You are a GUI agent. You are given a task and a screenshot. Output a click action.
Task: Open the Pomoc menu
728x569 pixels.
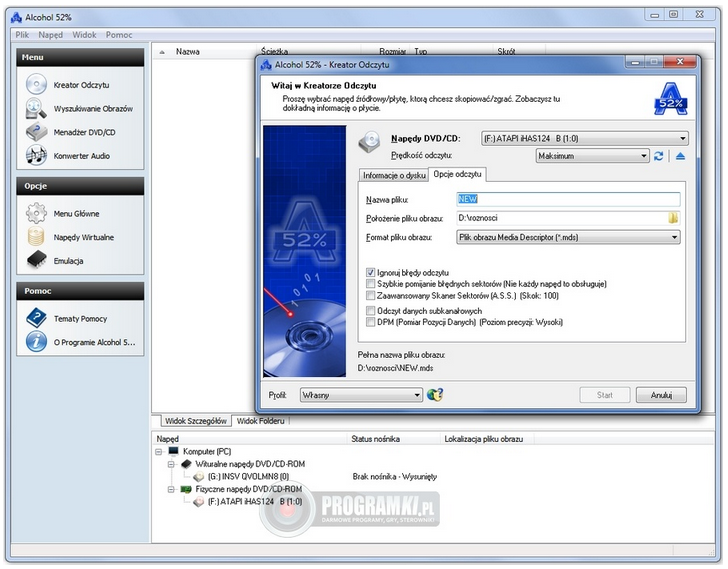pos(119,35)
